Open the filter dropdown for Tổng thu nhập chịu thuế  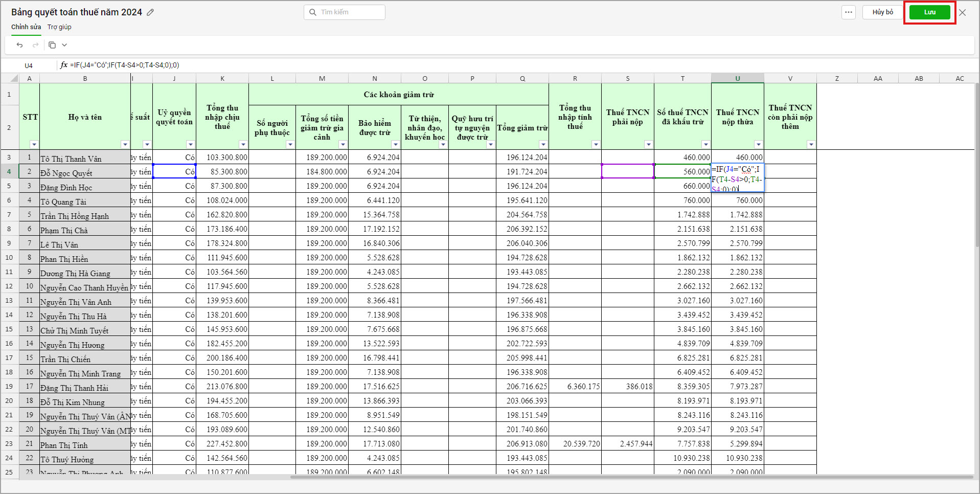pyautogui.click(x=243, y=144)
